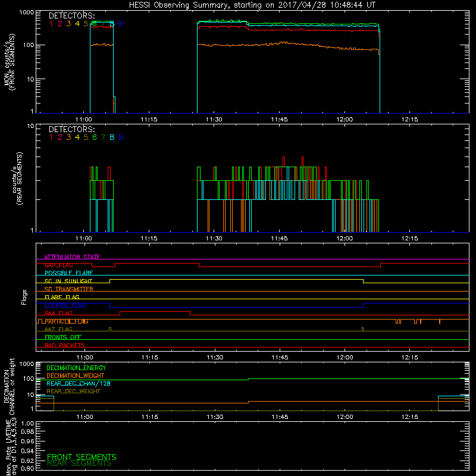Click the SC_IN_SUNLIGHT flag label
This screenshot has height=476, width=476.
pos(68,281)
